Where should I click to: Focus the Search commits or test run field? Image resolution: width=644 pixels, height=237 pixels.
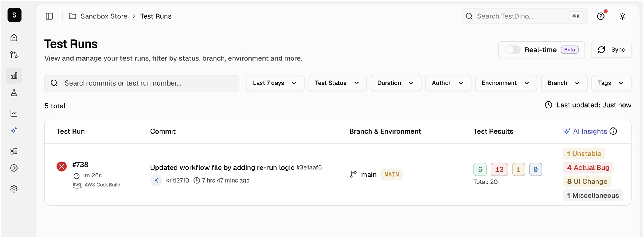click(x=141, y=83)
